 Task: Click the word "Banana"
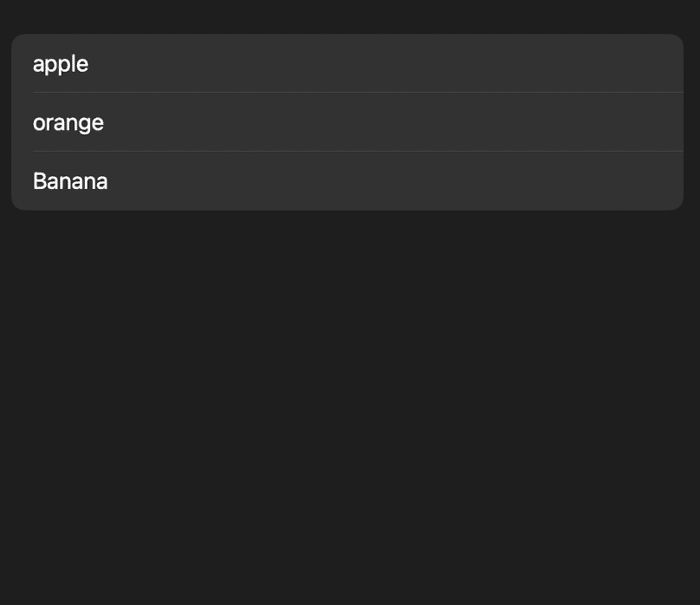(70, 181)
